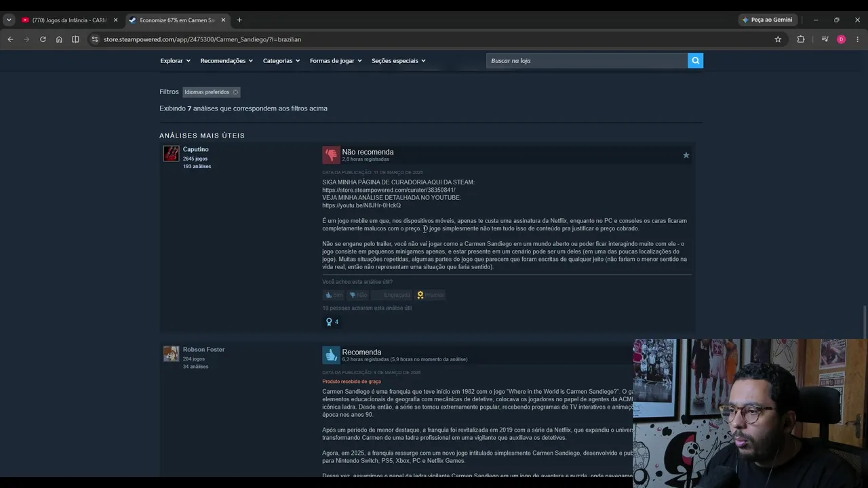This screenshot has width=868, height=488.
Task: Open the browser extensions puzzle icon
Action: click(801, 39)
